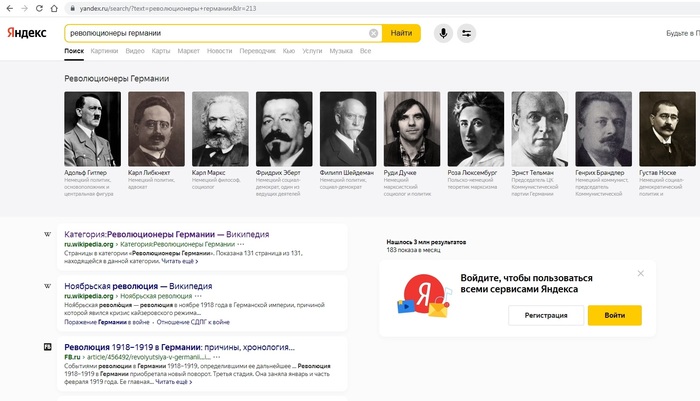Reload the page with the refresh icon
The width and height of the screenshot is (700, 401).
(x=39, y=8)
